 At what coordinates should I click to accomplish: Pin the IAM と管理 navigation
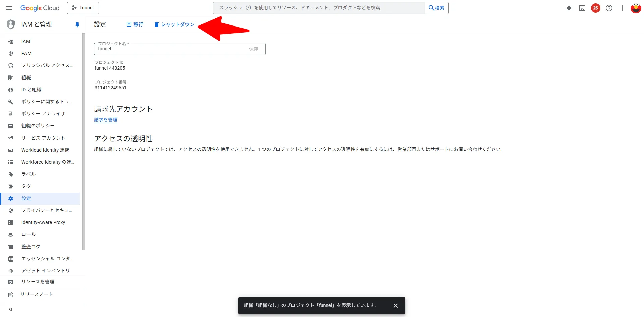tap(77, 24)
